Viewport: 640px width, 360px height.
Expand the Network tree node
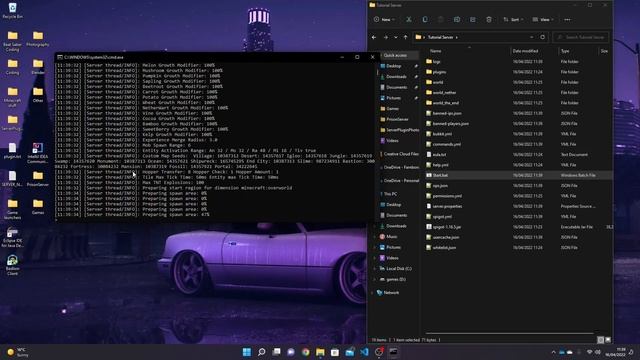tap(372, 293)
